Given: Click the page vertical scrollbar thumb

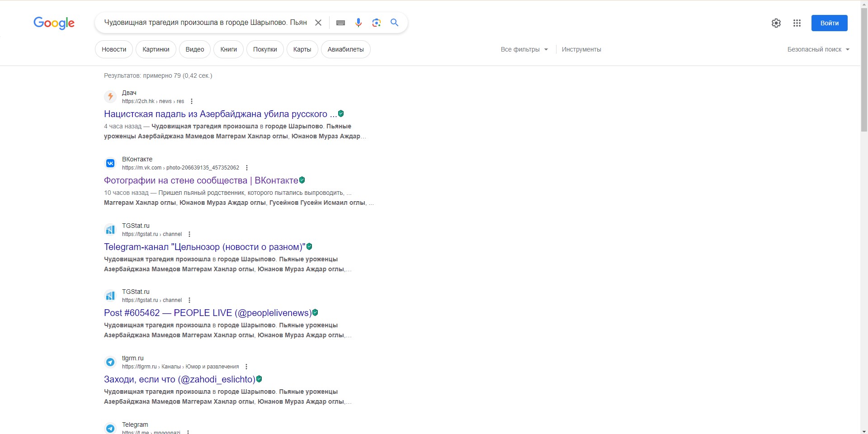Looking at the screenshot, I should click(x=864, y=70).
